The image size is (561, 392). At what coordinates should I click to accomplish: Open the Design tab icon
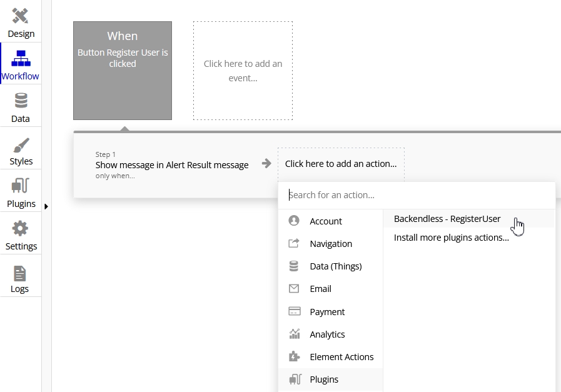point(21,16)
